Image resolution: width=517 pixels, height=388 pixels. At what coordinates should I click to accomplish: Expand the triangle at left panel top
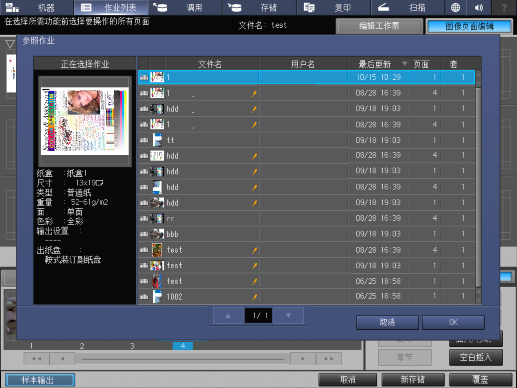coord(10,44)
